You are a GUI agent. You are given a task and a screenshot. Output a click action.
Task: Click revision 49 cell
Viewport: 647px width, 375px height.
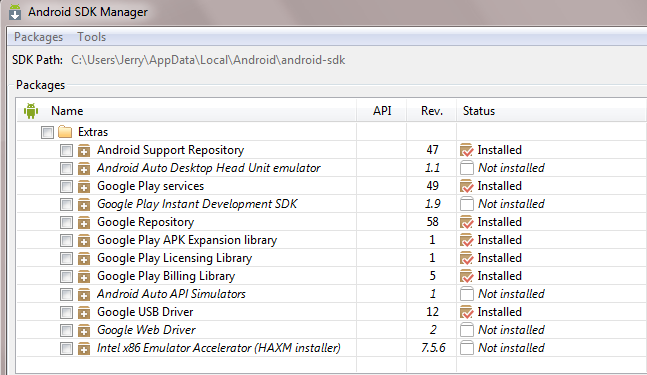point(432,186)
